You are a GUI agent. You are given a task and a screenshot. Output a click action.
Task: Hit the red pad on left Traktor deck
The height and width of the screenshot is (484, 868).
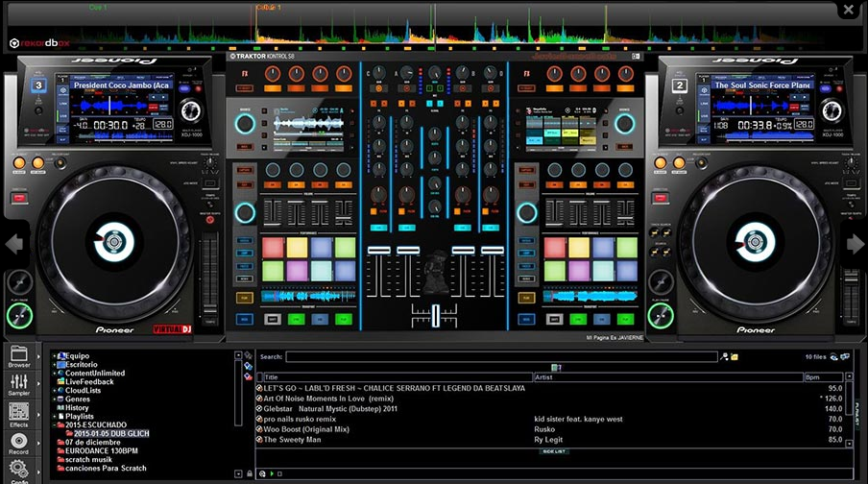(273, 248)
